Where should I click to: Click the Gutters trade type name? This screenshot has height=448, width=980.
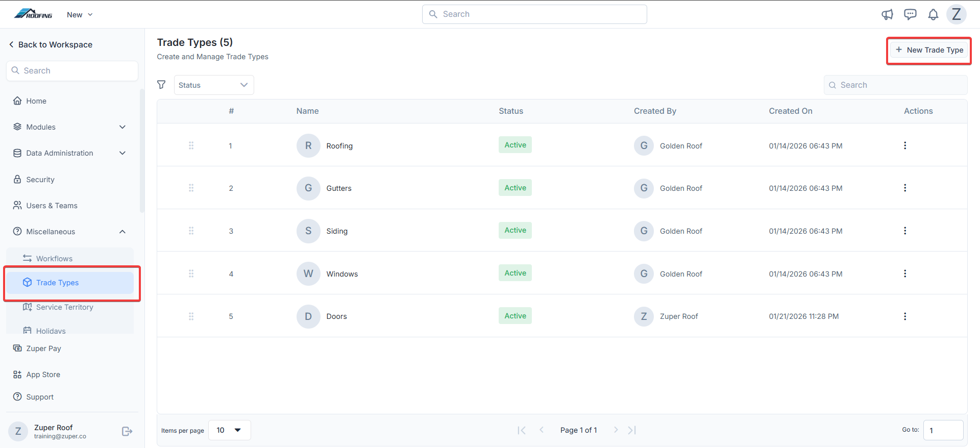339,188
